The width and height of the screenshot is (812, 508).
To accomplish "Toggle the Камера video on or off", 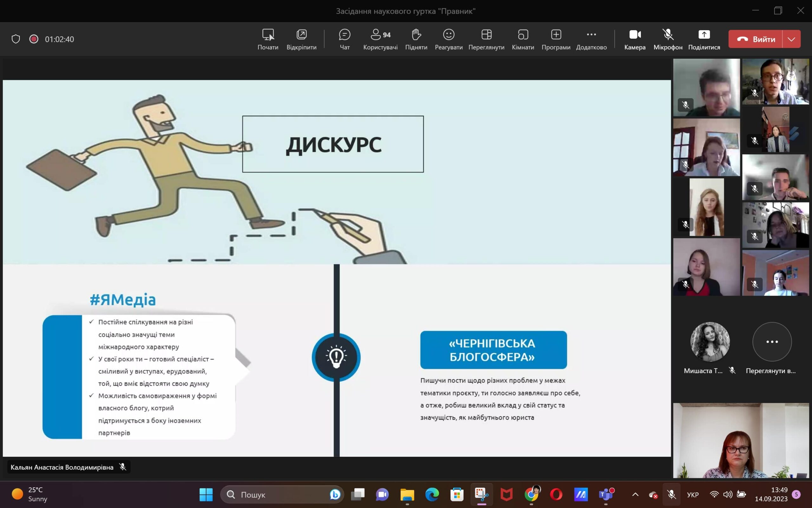I will coord(635,39).
